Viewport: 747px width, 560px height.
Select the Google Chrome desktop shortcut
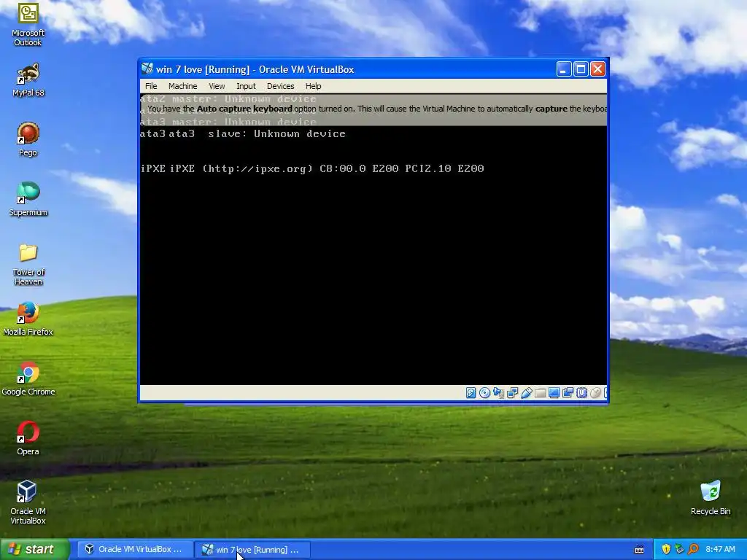coord(28,379)
